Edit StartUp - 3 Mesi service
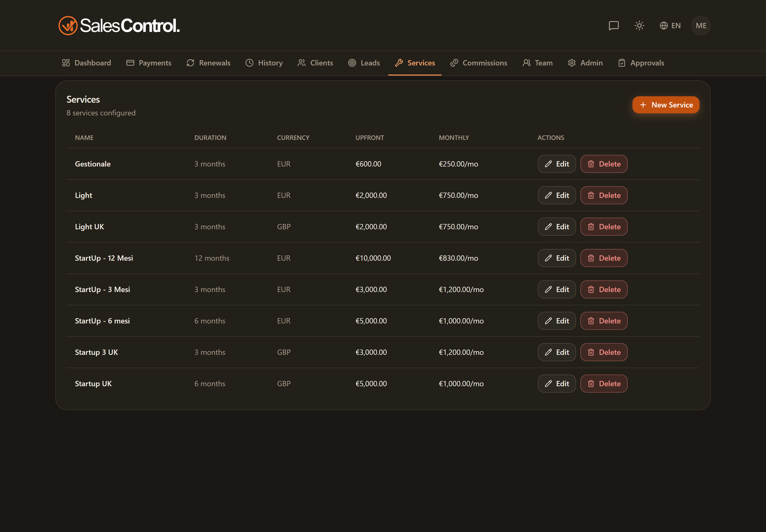766x532 pixels. pyautogui.click(x=557, y=289)
